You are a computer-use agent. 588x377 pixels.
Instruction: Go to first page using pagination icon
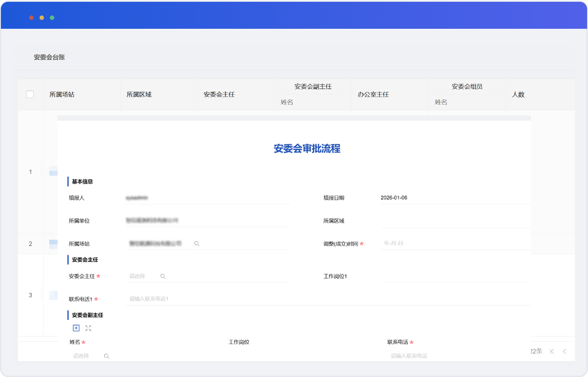point(552,351)
